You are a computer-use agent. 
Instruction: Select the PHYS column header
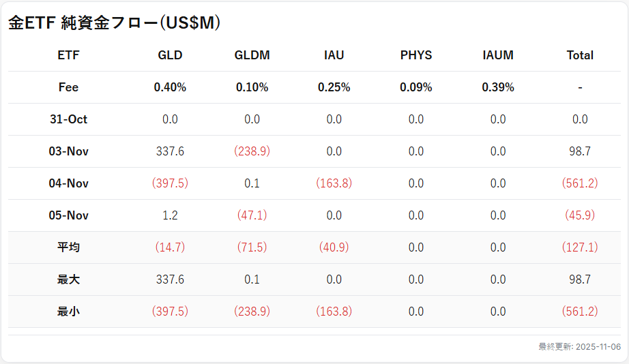coord(415,55)
